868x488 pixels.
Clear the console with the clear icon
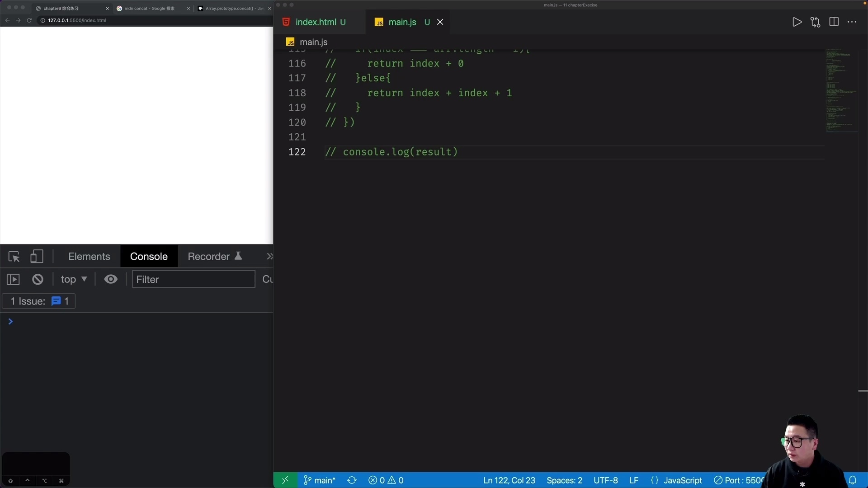click(38, 279)
